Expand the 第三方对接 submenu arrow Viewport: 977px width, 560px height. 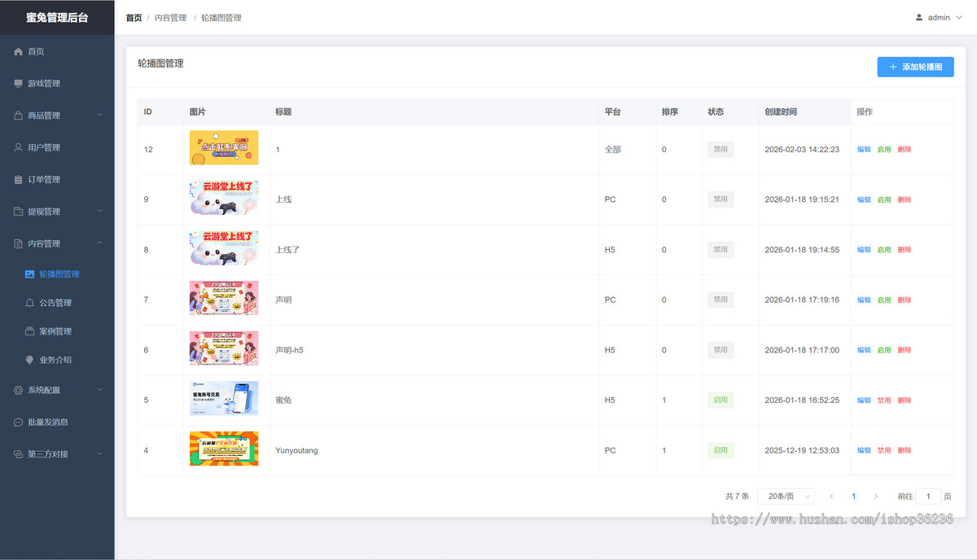[99, 454]
